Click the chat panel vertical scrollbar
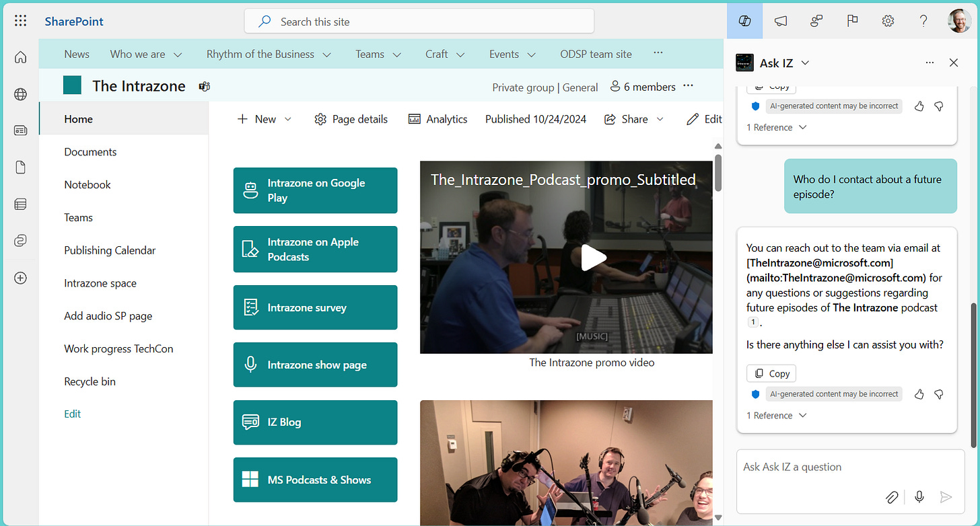This screenshot has width=980, height=526. (973, 373)
